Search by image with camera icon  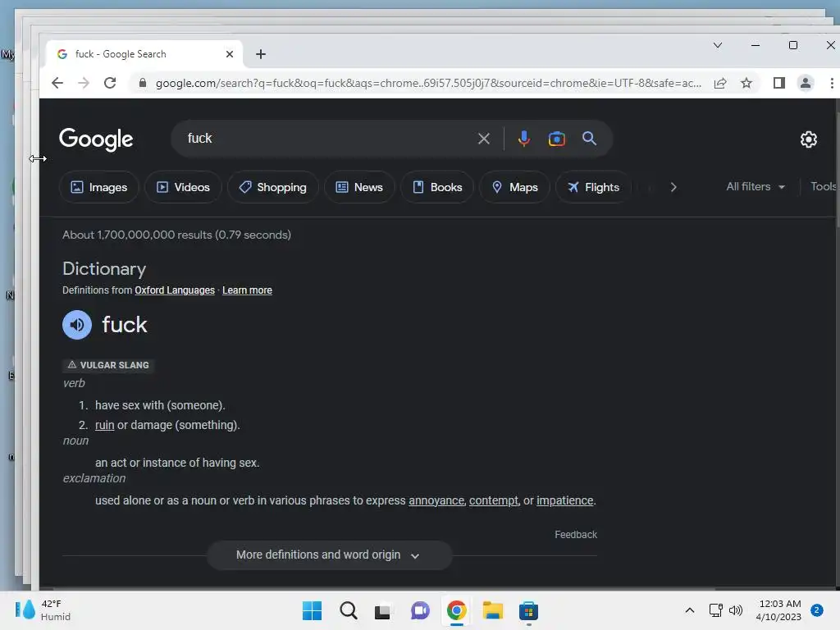coord(557,139)
